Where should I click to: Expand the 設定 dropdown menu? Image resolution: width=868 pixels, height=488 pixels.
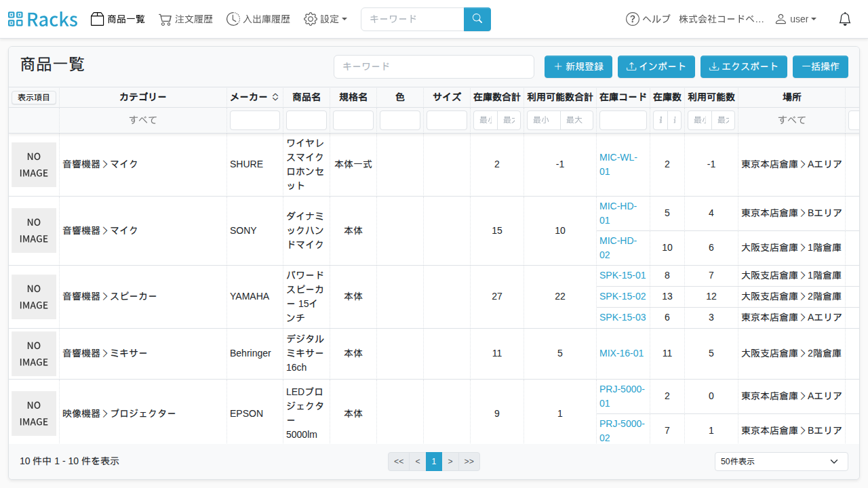click(325, 19)
